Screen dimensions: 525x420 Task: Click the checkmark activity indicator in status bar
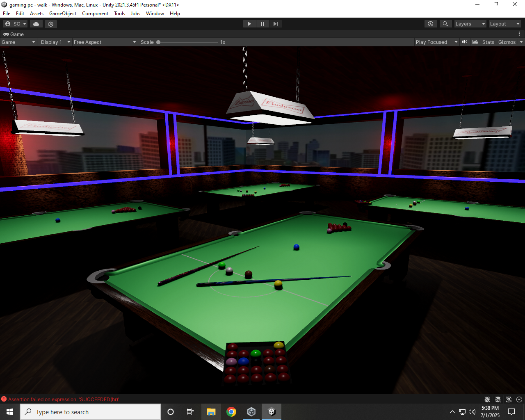[519, 399]
